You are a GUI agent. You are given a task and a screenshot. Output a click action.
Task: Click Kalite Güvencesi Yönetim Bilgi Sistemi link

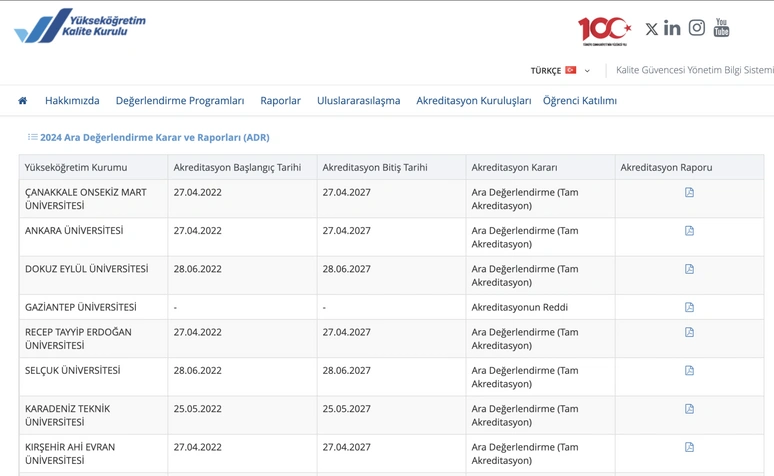(x=694, y=71)
